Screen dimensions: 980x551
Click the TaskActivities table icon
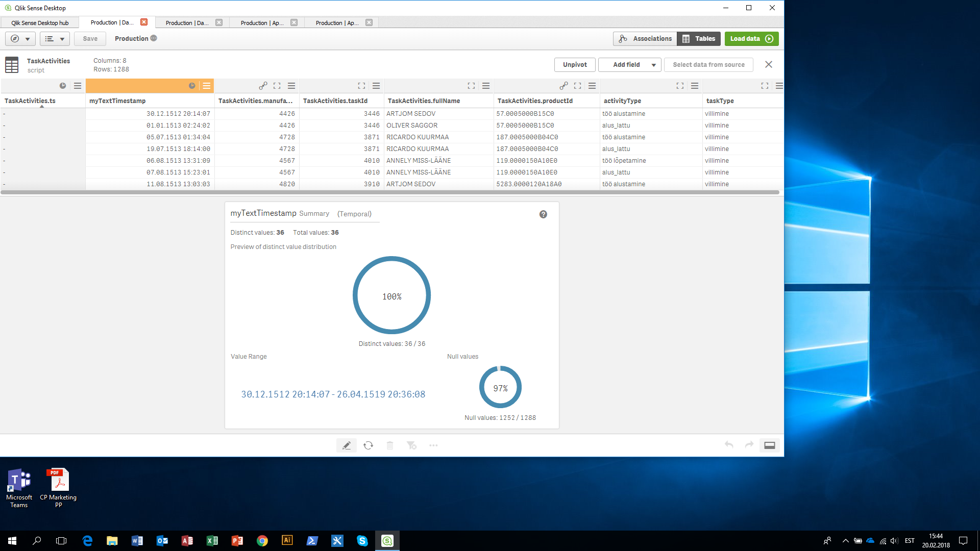click(x=12, y=65)
